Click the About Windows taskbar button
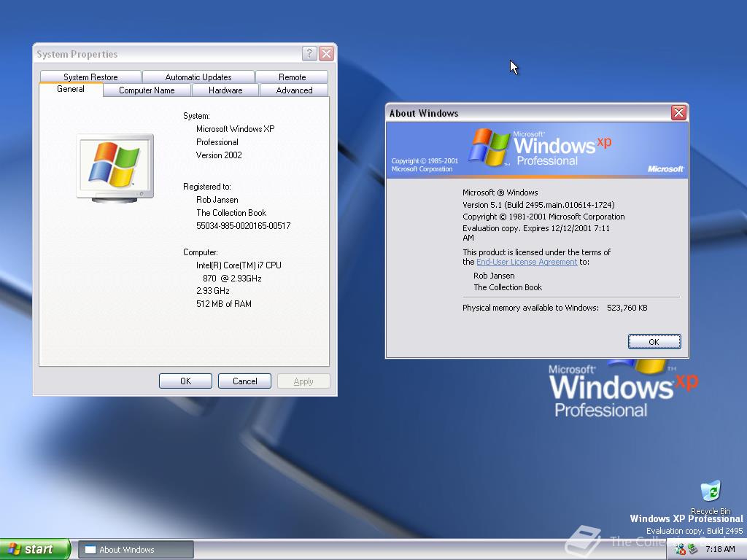 point(136,550)
